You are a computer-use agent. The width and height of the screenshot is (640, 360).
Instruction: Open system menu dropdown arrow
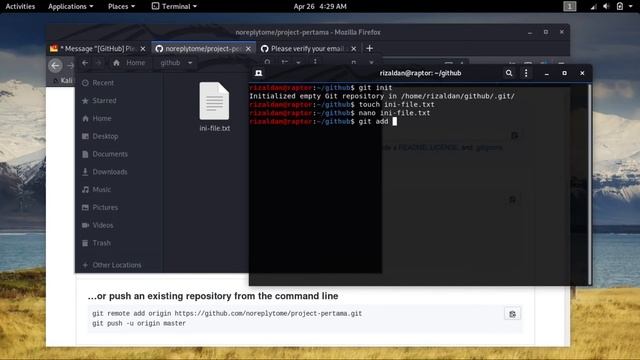tap(631, 7)
